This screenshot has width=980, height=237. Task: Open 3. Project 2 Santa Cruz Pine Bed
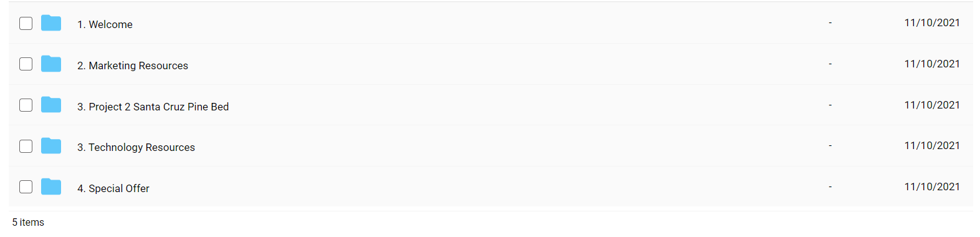pos(153,107)
